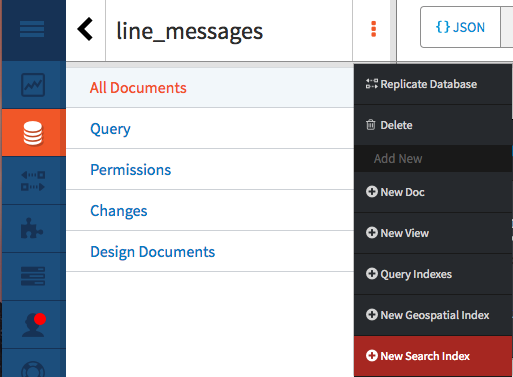Open the puzzle piece sidebar icon
The height and width of the screenshot is (377, 513).
[x=32, y=228]
